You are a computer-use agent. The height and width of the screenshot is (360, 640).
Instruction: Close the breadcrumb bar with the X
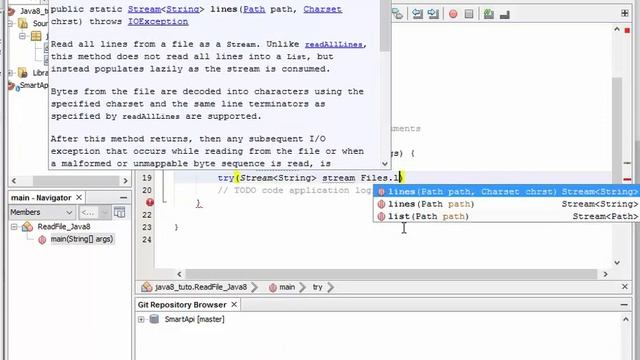624,287
